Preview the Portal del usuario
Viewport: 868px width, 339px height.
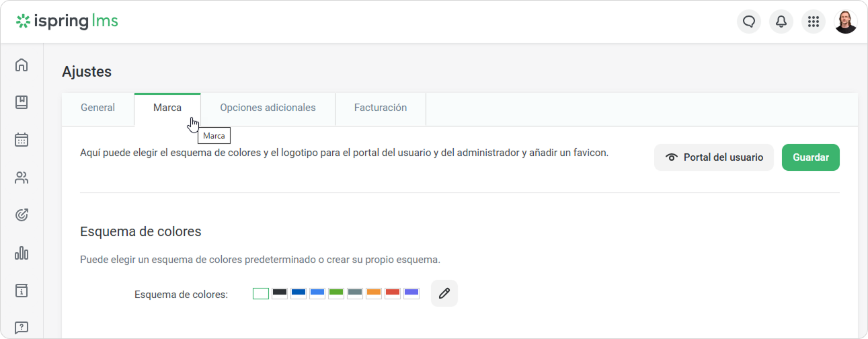pyautogui.click(x=713, y=157)
